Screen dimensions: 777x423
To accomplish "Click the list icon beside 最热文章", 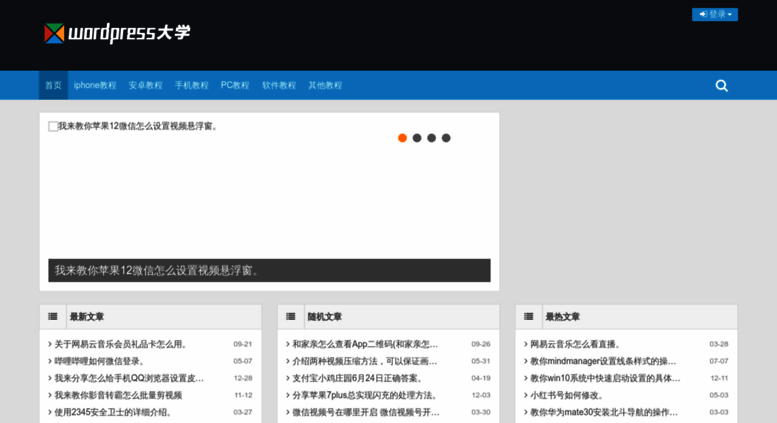I will tap(529, 317).
